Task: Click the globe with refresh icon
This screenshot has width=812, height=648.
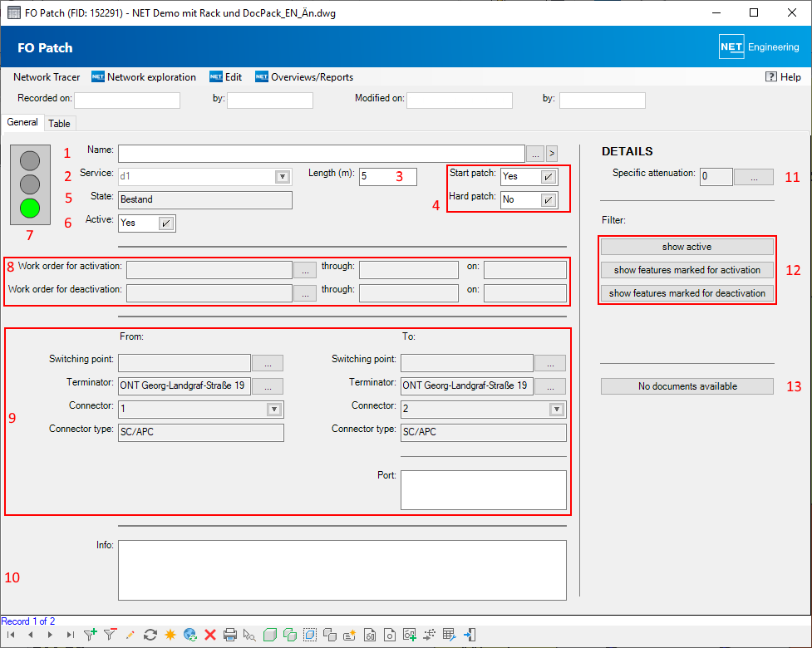Action: [190, 635]
